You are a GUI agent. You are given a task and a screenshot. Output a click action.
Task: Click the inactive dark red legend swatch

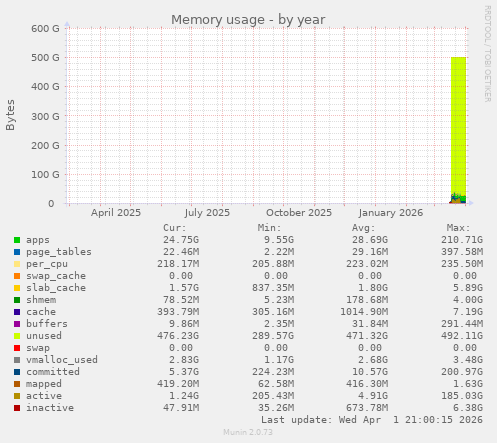pos(17,408)
